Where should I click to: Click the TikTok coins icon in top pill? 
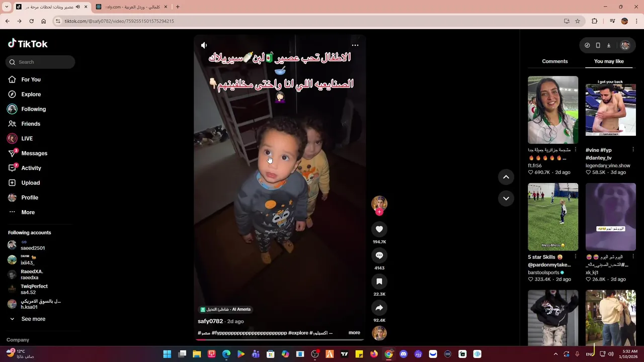(x=587, y=45)
